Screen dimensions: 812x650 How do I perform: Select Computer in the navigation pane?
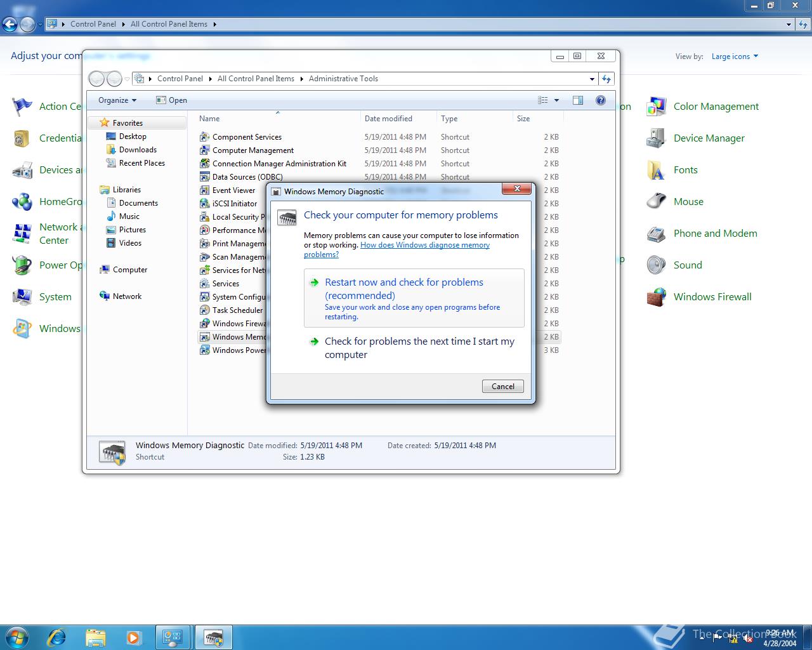point(129,270)
